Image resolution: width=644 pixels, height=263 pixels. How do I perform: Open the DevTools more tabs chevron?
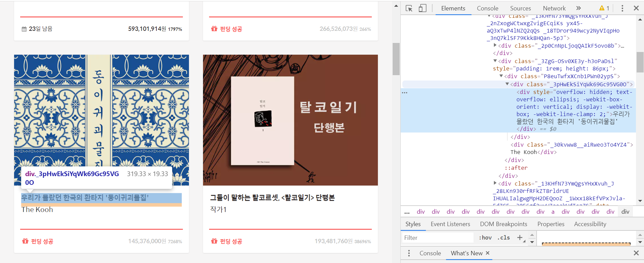579,8
